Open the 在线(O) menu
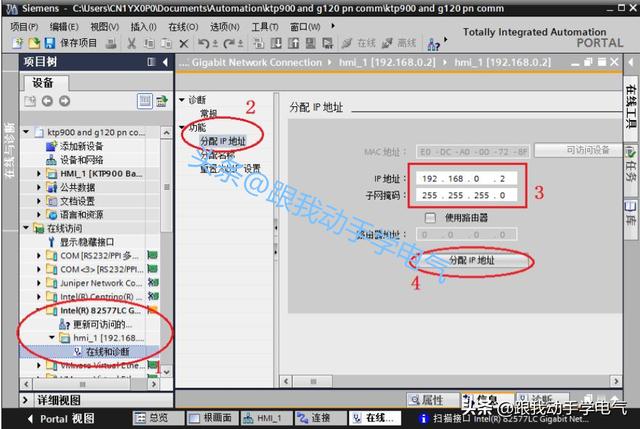Screen dimensions: 640x429 183,27
